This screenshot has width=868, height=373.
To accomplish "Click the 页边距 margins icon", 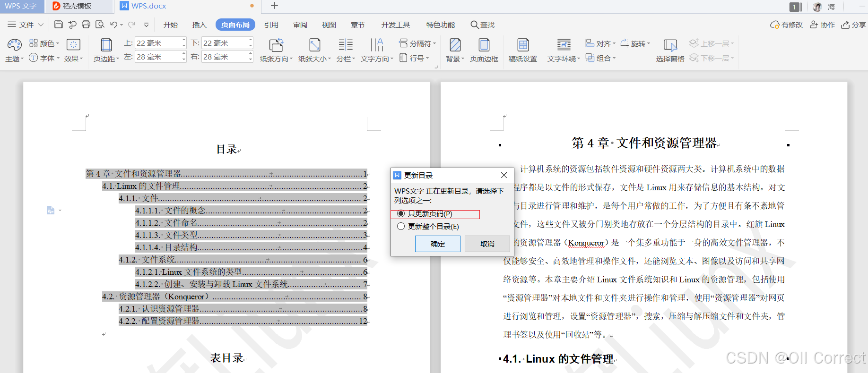I will click(106, 45).
